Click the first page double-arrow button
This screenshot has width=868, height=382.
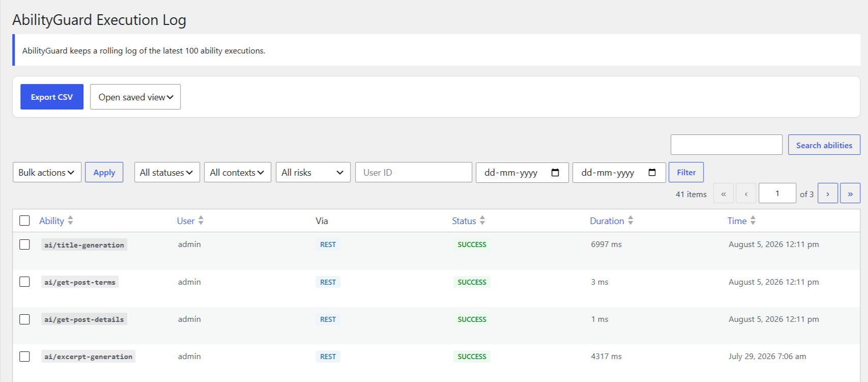coord(724,193)
